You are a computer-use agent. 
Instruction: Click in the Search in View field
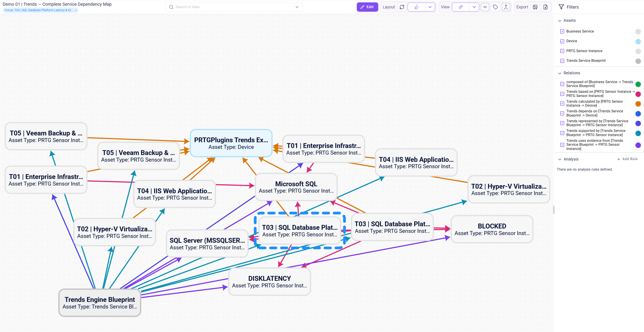(x=234, y=7)
